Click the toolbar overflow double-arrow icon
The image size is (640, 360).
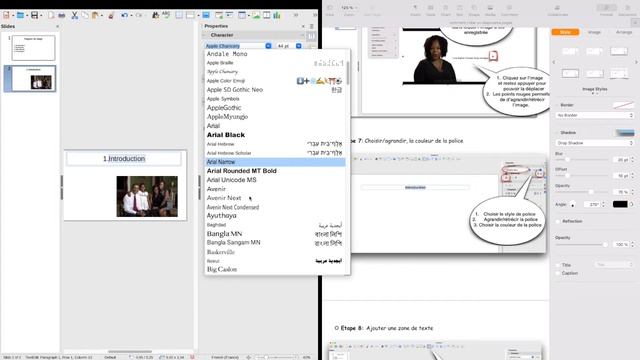[296, 15]
